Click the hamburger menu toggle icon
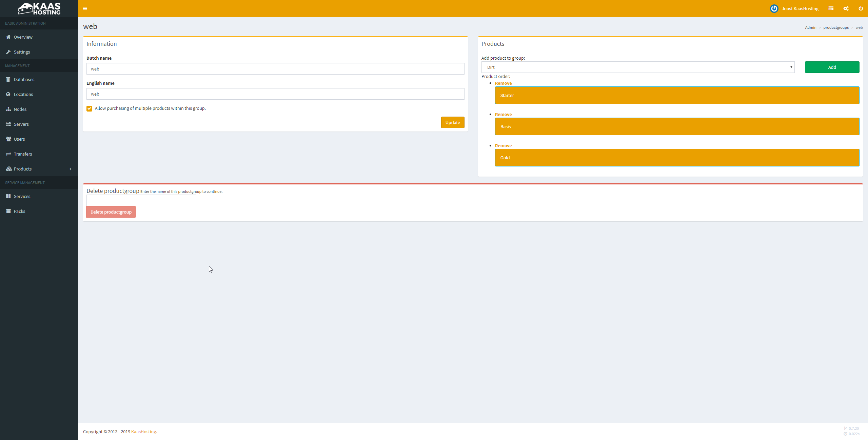This screenshot has height=440, width=868. point(85,8)
